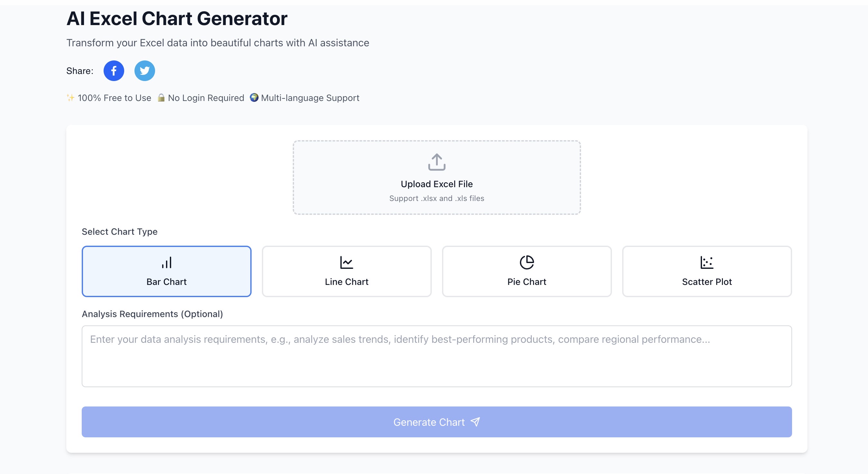Click the 100% Free to Use badge
This screenshot has width=868, height=474.
[x=109, y=98]
